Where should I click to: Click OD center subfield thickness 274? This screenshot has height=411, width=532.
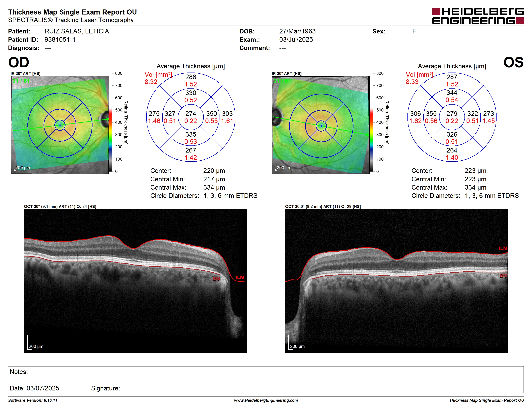click(190, 114)
